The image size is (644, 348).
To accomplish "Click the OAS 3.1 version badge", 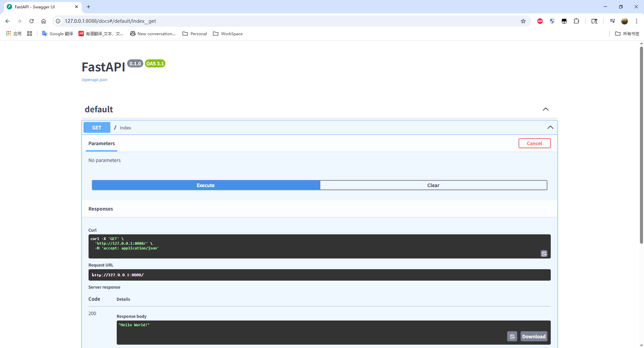I will [x=155, y=63].
